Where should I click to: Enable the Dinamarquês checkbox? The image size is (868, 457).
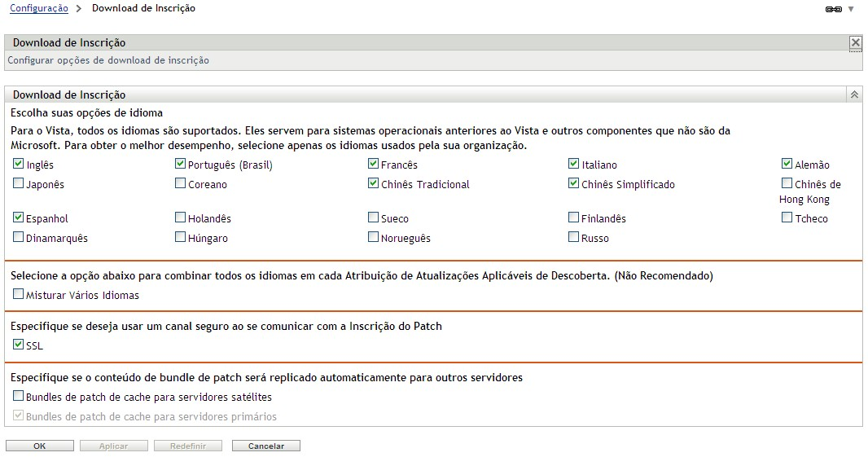pos(18,237)
